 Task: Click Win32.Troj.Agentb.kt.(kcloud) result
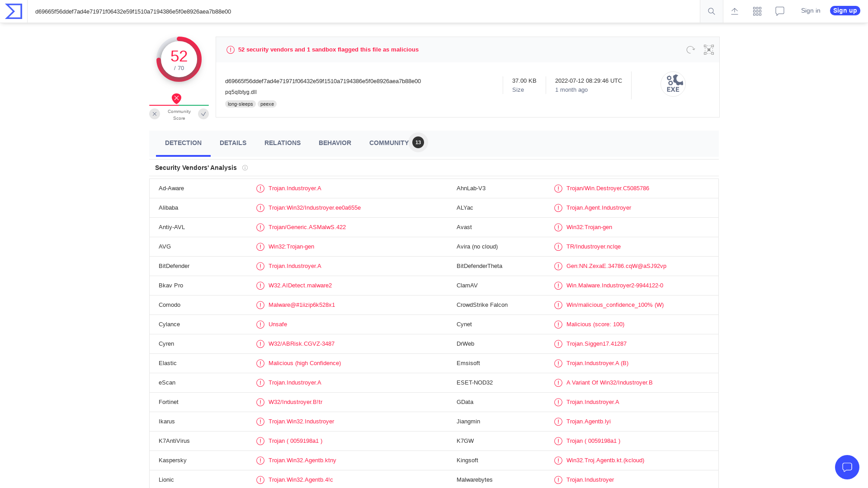coord(605,460)
